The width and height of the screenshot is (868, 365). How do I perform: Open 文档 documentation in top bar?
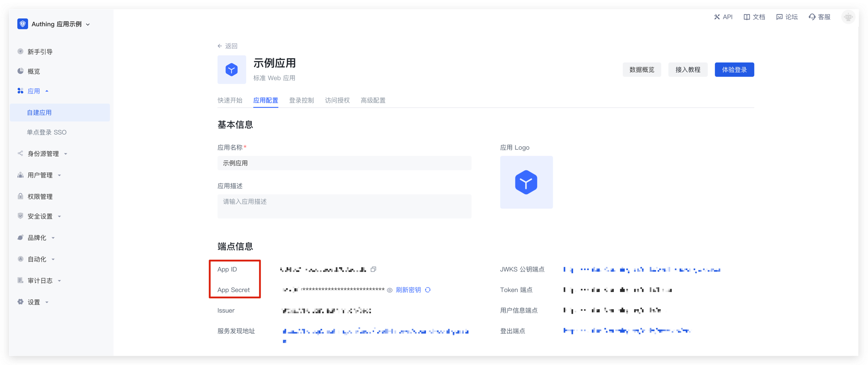coord(754,17)
